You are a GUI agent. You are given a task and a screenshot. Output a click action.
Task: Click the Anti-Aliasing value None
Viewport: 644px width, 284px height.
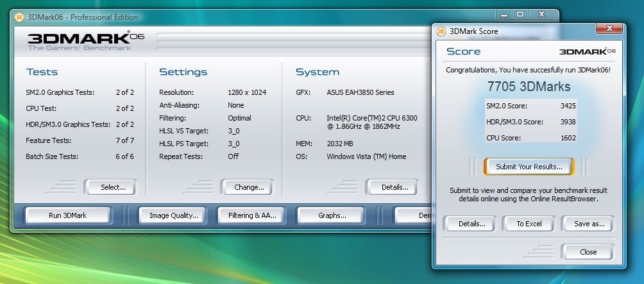tap(236, 106)
